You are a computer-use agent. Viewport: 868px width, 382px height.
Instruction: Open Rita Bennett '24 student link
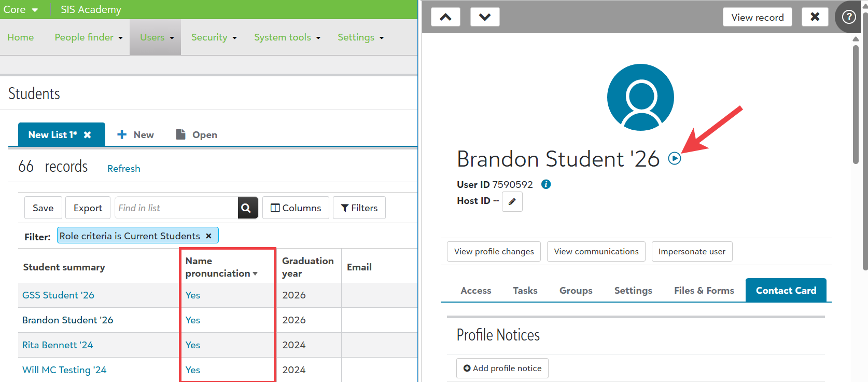58,345
